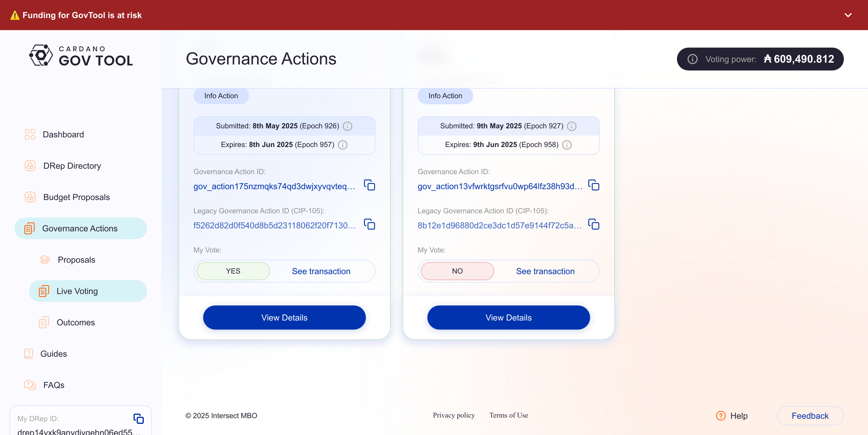Go to the Outcomes sidebar item
This screenshot has width=868, height=435.
(75, 322)
